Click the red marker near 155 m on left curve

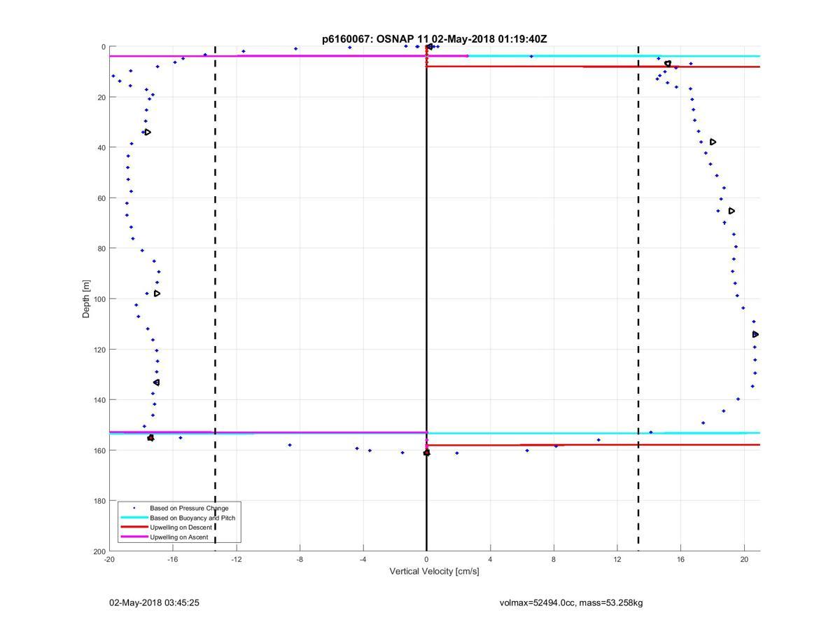(x=150, y=438)
